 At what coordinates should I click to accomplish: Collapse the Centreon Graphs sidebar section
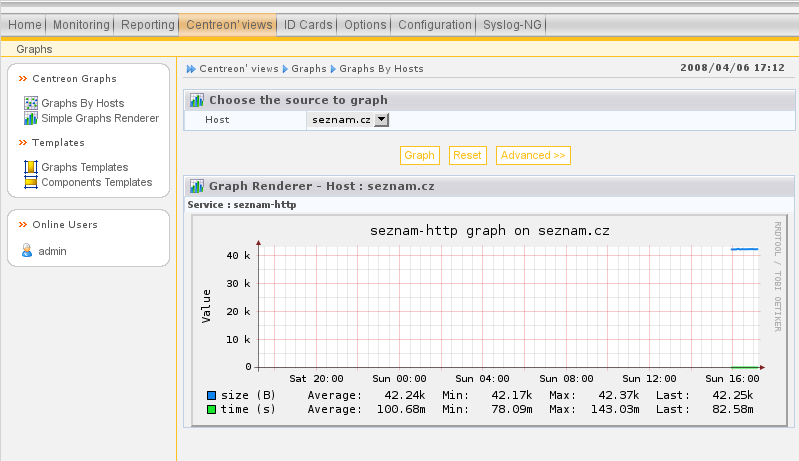pyautogui.click(x=22, y=78)
